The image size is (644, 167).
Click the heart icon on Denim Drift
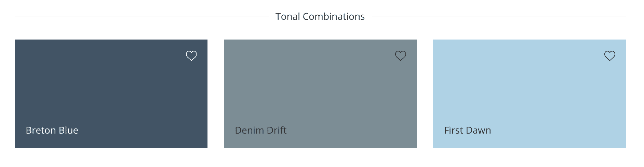401,56
